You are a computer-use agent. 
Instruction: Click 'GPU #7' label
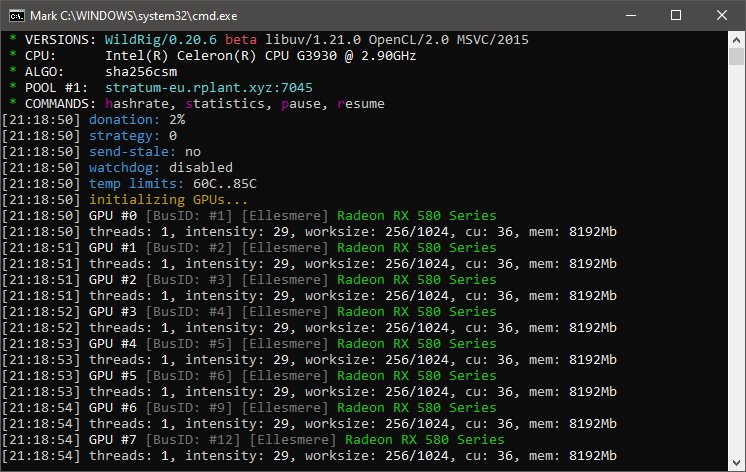pyautogui.click(x=113, y=440)
